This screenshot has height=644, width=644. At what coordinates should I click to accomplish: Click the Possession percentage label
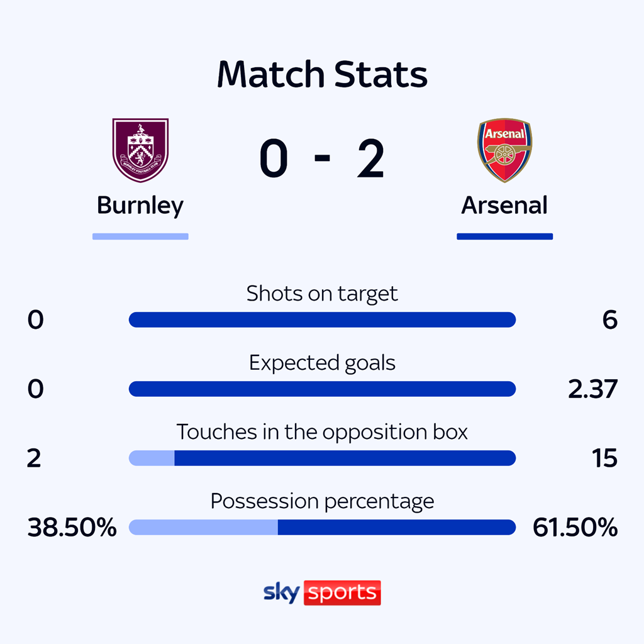click(x=322, y=501)
